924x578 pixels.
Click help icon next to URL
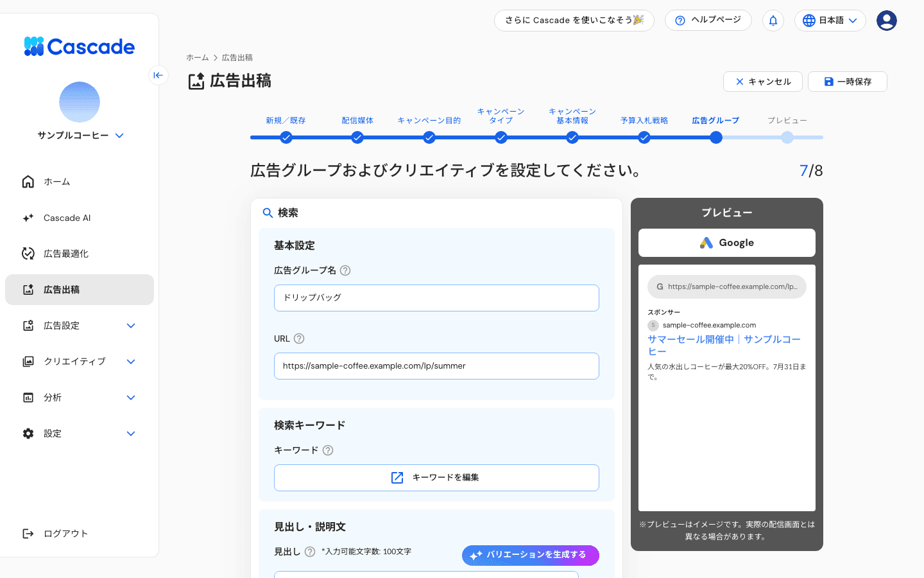pyautogui.click(x=299, y=338)
